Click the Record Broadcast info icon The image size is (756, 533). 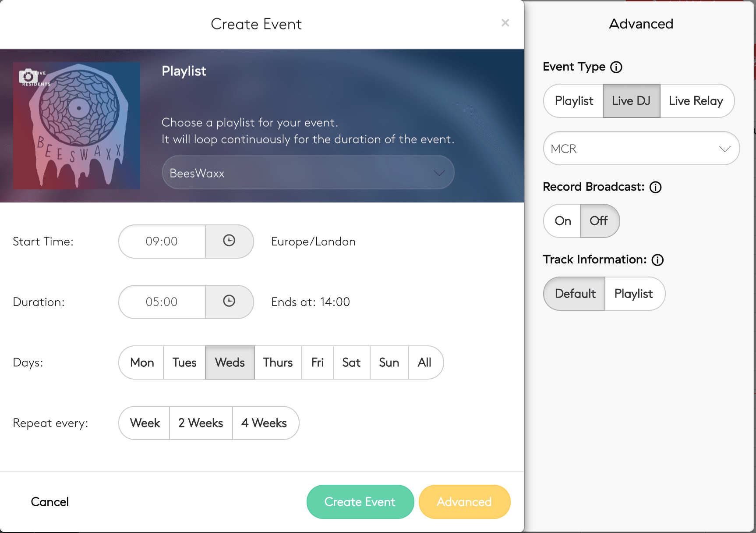coord(655,187)
